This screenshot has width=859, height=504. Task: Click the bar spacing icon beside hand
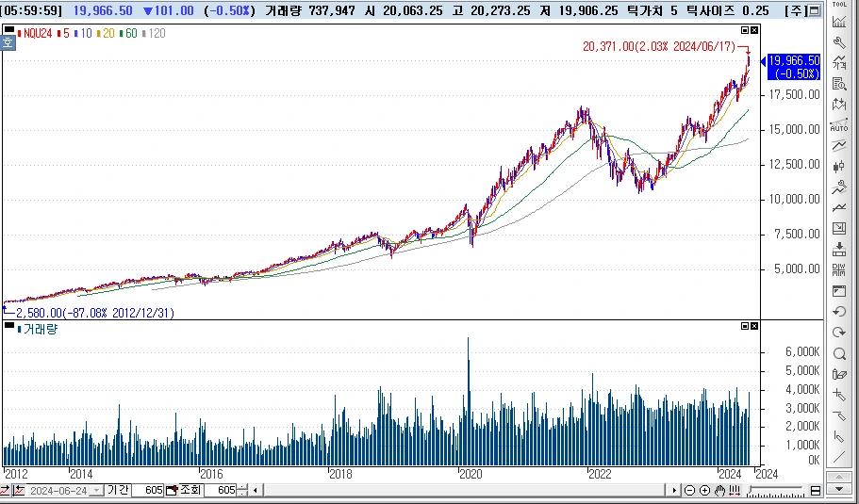pyautogui.click(x=735, y=490)
